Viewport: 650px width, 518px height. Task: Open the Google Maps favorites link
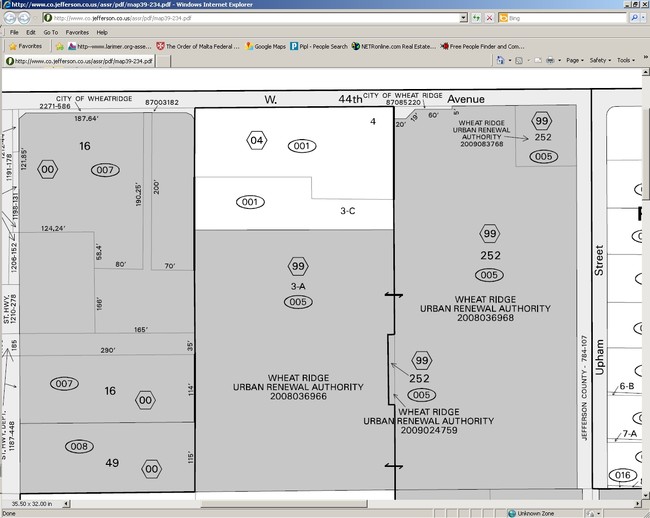[x=266, y=46]
